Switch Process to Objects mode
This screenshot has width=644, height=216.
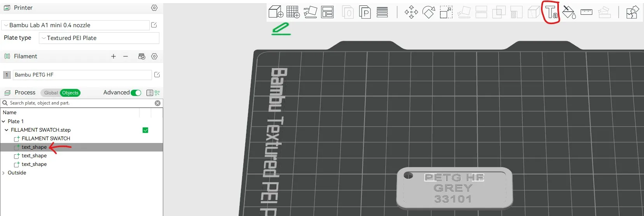(70, 93)
